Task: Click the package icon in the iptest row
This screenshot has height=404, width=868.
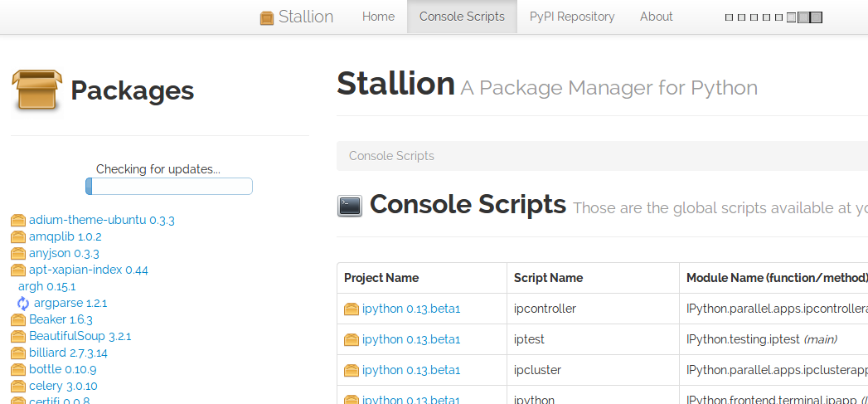Action: pos(352,339)
